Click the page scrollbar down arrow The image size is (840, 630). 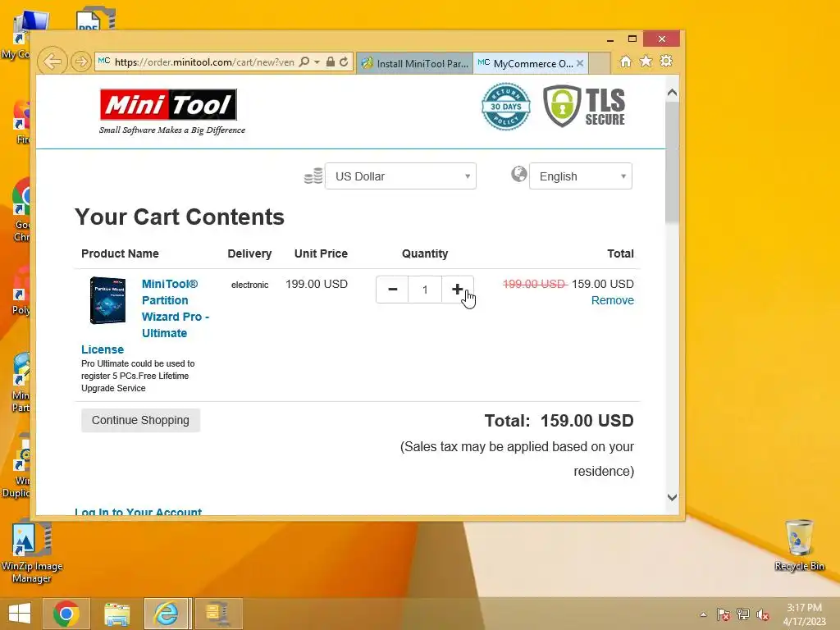tap(673, 497)
